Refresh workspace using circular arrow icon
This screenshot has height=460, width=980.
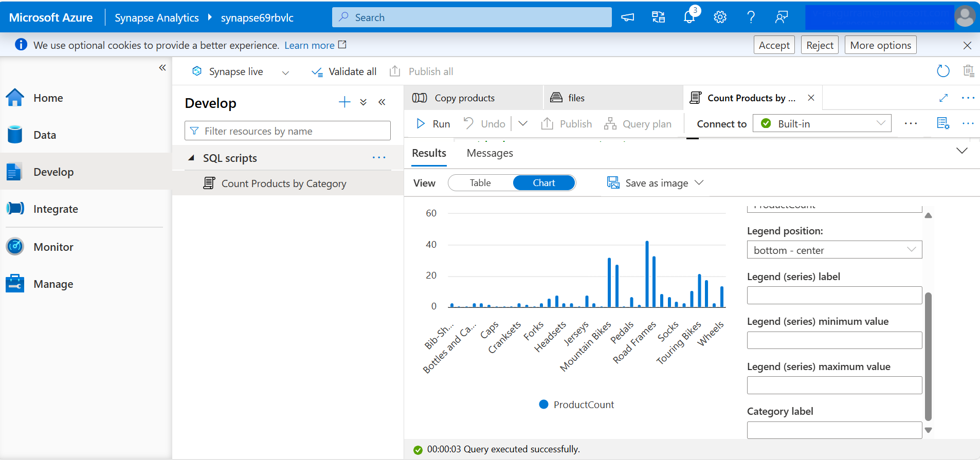pyautogui.click(x=943, y=71)
